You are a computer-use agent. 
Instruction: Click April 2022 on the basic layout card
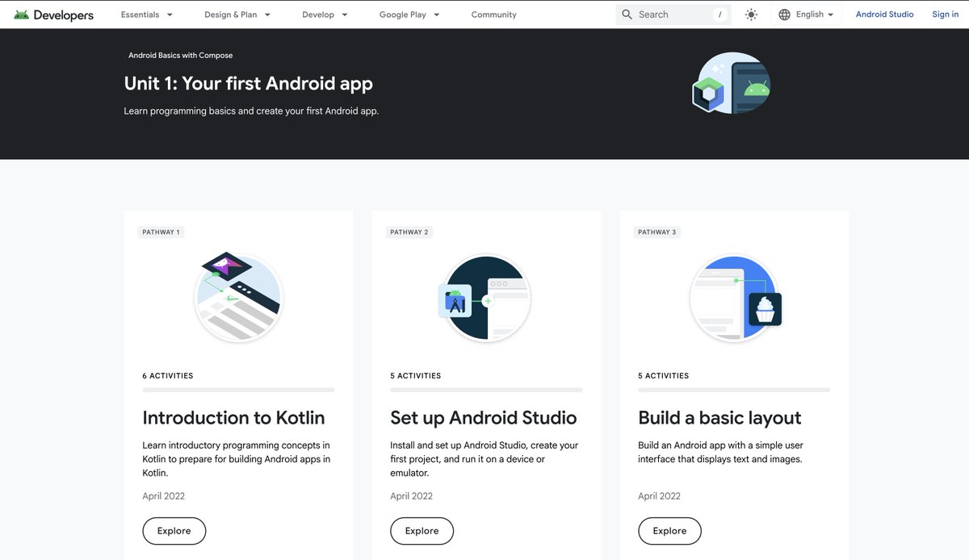[x=660, y=496]
